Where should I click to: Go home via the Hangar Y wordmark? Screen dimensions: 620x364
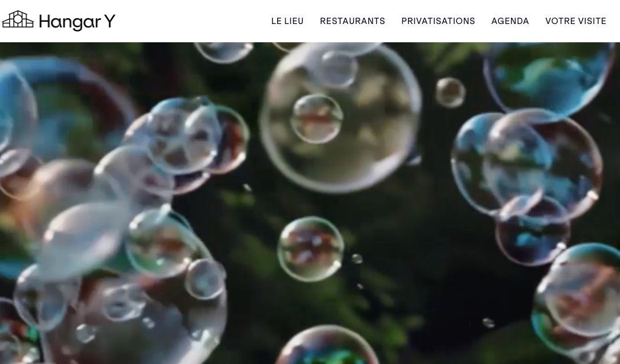click(x=77, y=22)
